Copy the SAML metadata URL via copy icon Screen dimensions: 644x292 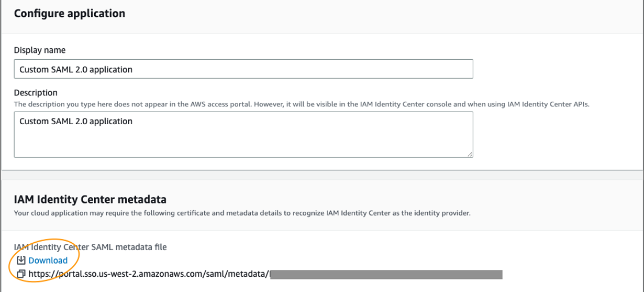21,274
